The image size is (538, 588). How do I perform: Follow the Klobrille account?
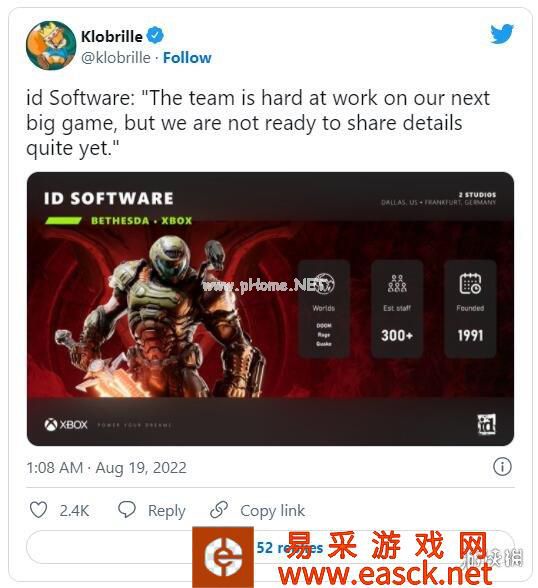[x=187, y=58]
